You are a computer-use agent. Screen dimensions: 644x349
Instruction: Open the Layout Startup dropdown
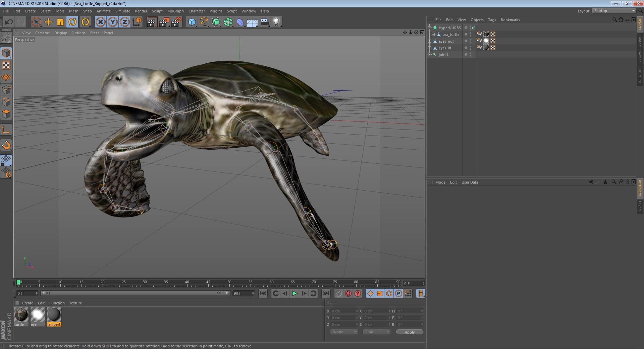pyautogui.click(x=614, y=11)
